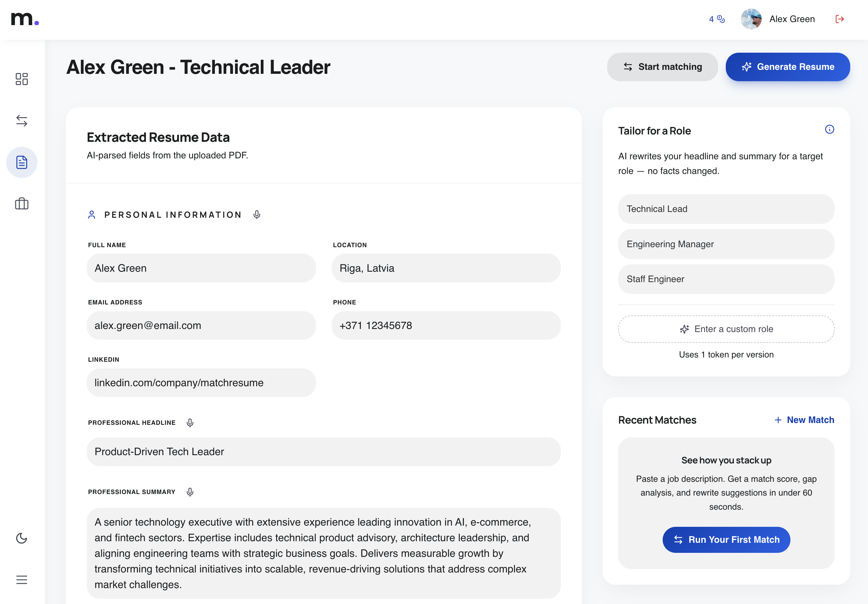Open the matching arrows icon in sidebar

(x=21, y=121)
